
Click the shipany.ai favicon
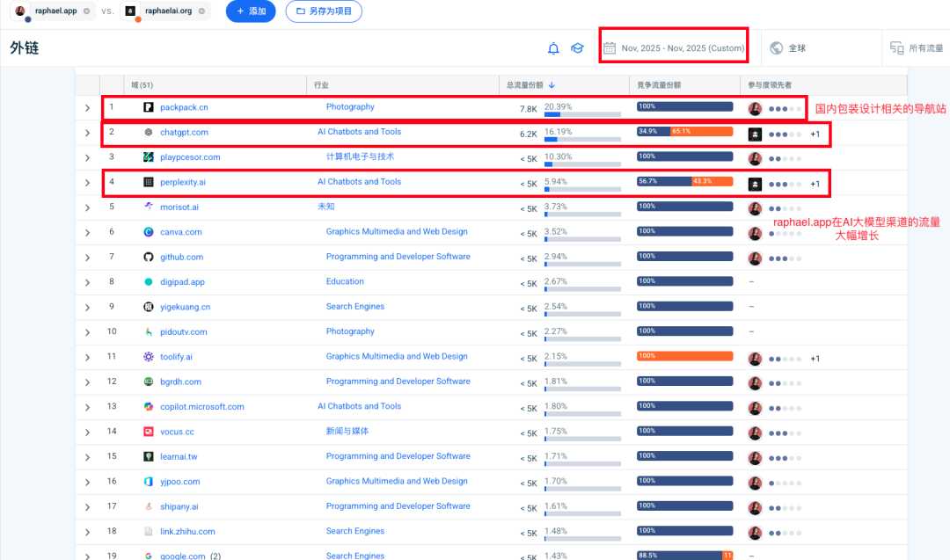(149, 506)
